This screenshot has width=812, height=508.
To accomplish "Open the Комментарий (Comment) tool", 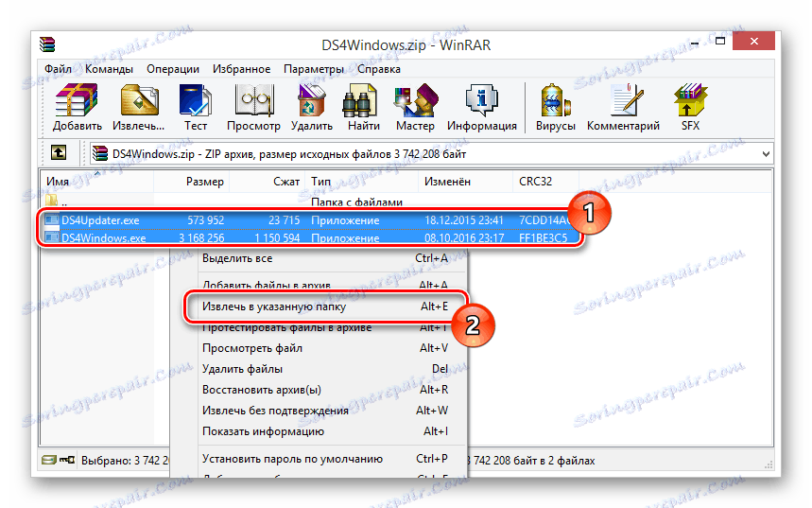I will pyautogui.click(x=623, y=107).
